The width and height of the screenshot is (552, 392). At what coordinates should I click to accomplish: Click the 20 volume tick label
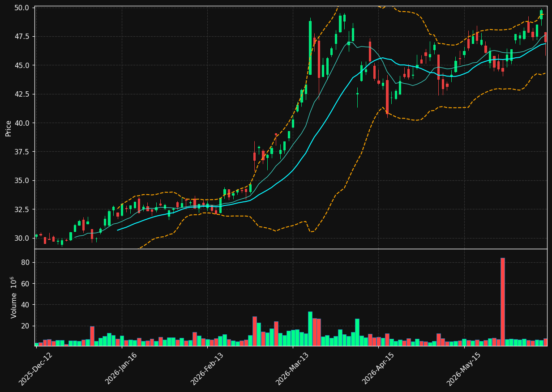pyautogui.click(x=26, y=326)
